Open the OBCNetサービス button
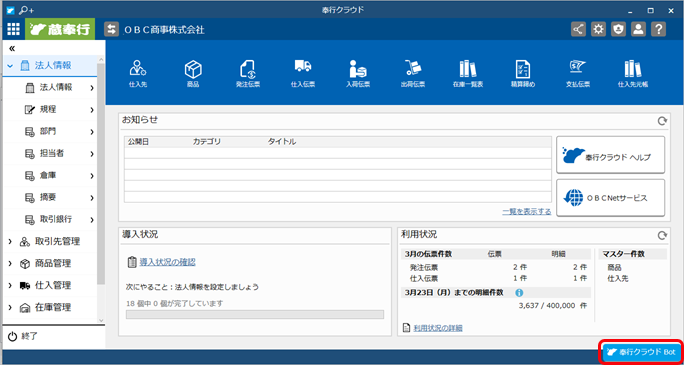 pos(610,198)
